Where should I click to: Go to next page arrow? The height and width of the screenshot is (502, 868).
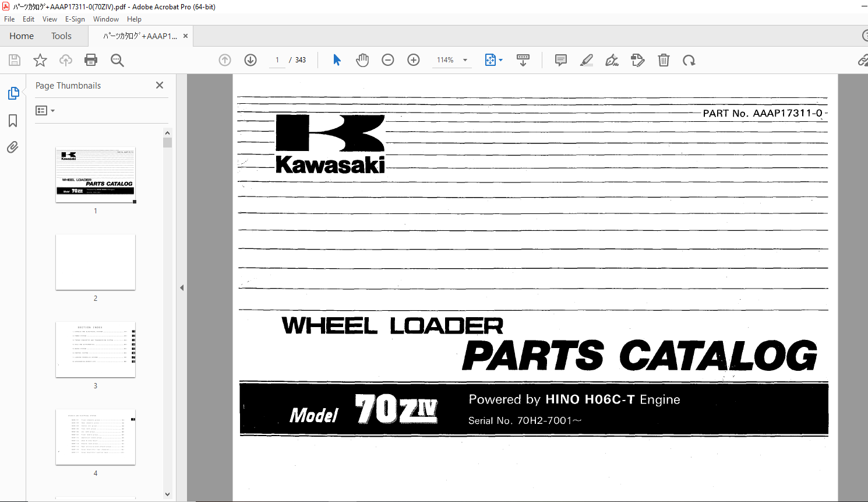tap(250, 60)
